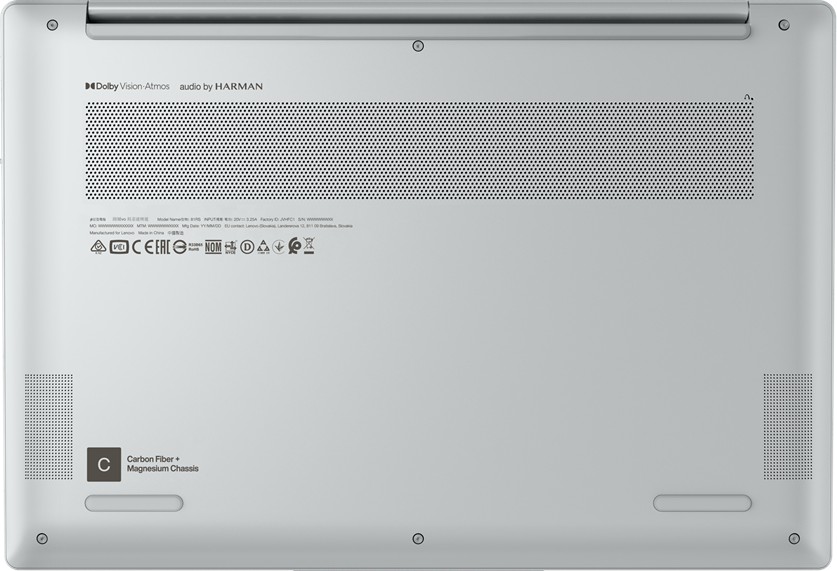Click the right speaker grille
The image size is (837, 571).
click(787, 427)
